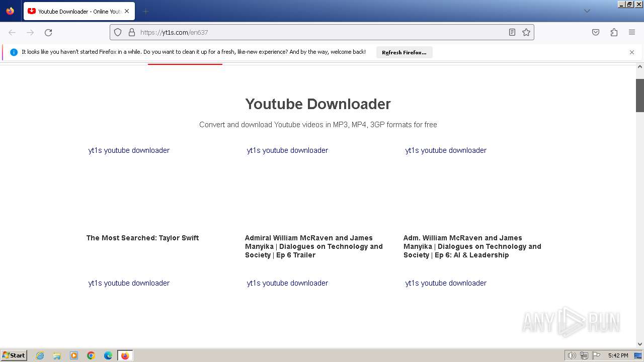Open Windows Media Player taskbar icon
The width and height of the screenshot is (644, 362).
pyautogui.click(x=74, y=355)
